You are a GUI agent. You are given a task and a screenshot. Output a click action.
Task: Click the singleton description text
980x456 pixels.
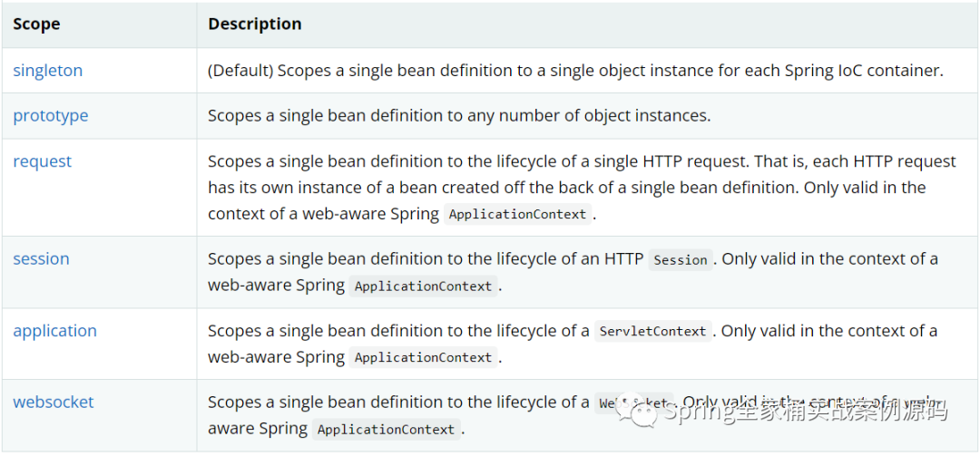pyautogui.click(x=575, y=71)
